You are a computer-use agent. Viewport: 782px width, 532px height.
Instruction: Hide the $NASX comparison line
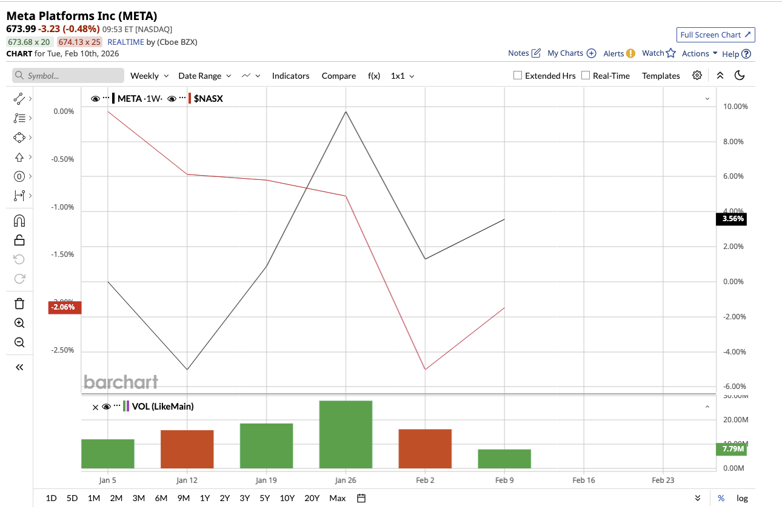tap(172, 98)
